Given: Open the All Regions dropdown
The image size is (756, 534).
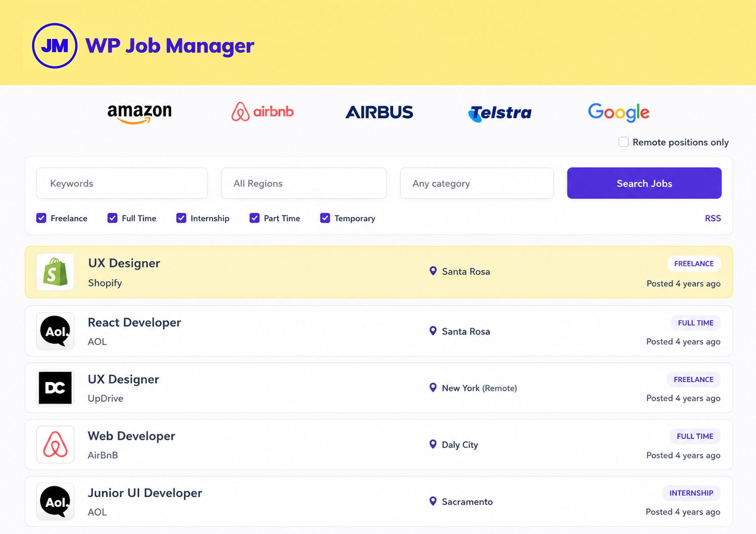Looking at the screenshot, I should (x=304, y=183).
